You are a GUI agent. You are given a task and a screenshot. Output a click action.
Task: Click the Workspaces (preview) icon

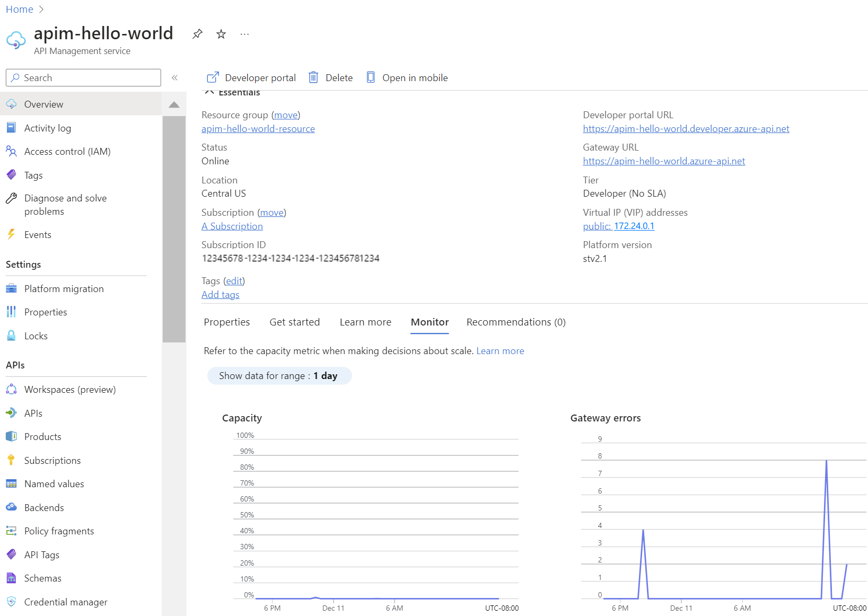(x=11, y=389)
